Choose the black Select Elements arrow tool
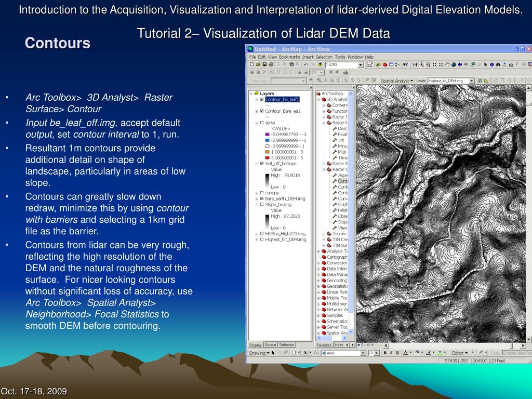532x399 pixels. [x=486, y=64]
